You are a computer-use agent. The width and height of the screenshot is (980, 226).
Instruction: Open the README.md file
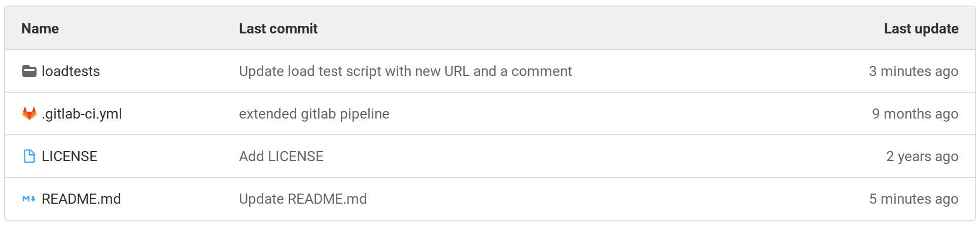click(81, 199)
